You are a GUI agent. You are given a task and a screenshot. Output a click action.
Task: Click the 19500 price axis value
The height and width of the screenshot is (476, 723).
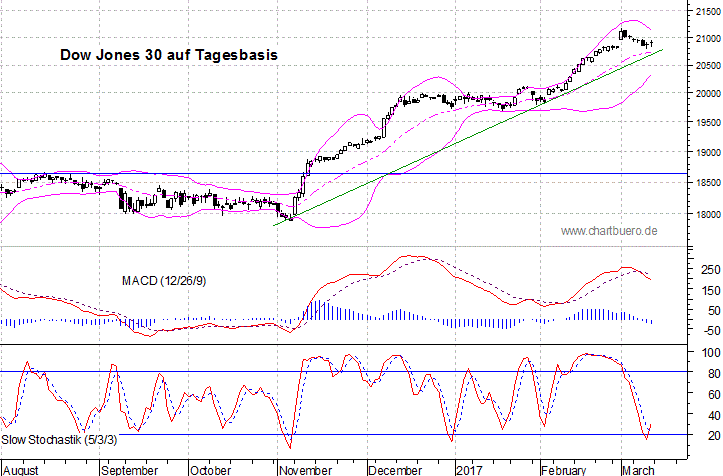point(708,122)
